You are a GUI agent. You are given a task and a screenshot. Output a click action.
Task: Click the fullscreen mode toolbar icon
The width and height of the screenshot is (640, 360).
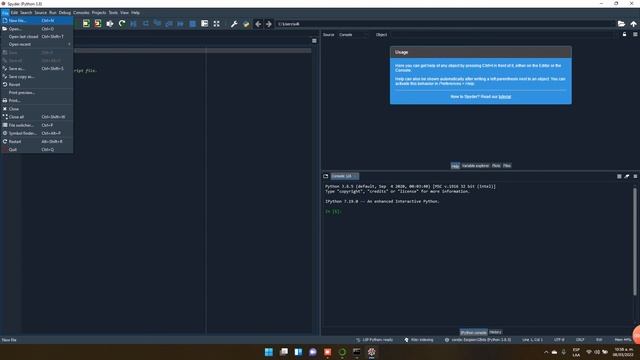[216, 24]
